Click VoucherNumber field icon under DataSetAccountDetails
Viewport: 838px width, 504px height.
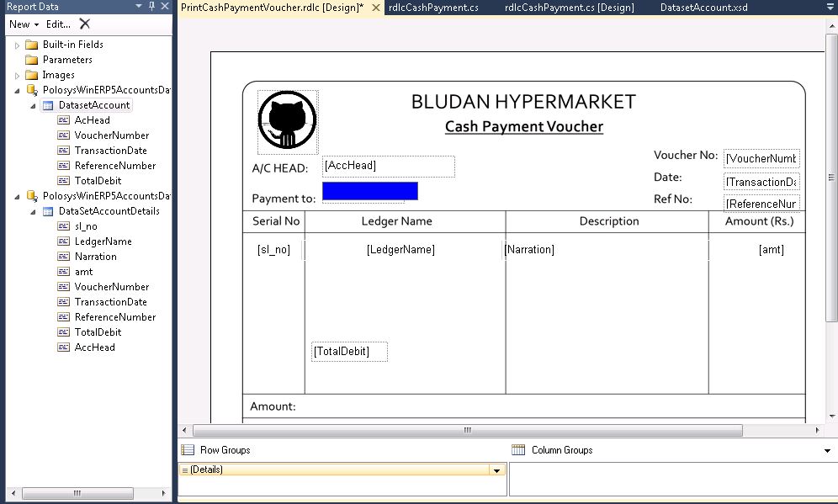[64, 286]
